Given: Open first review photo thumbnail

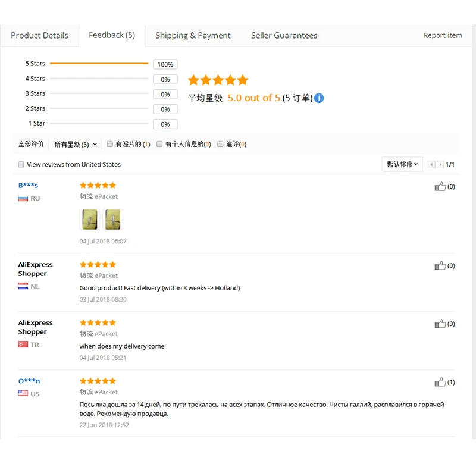Looking at the screenshot, I should (x=89, y=220).
